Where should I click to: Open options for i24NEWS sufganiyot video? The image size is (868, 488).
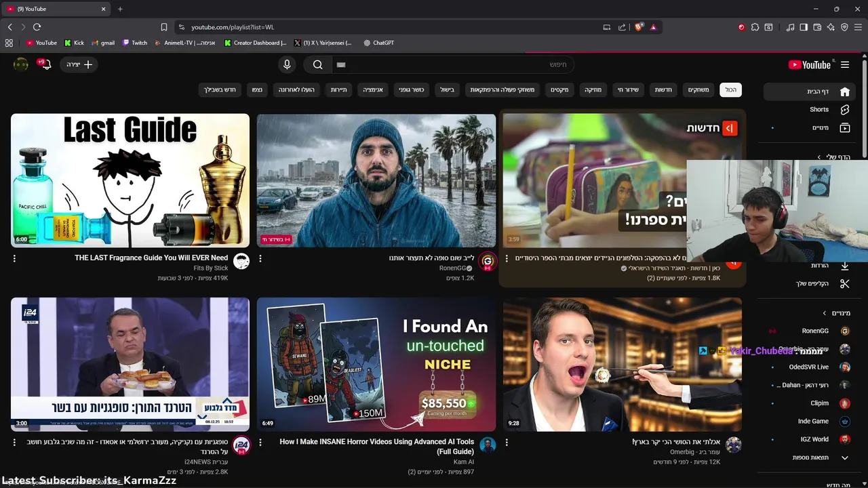[14, 442]
